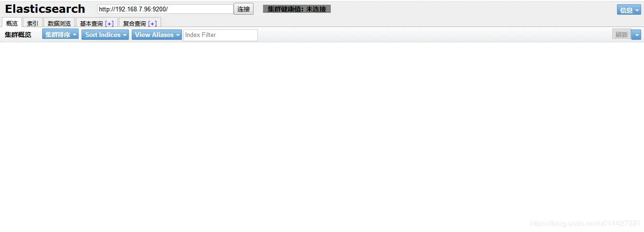
Task: Add new compound query tab via [+]
Action: [x=152, y=23]
